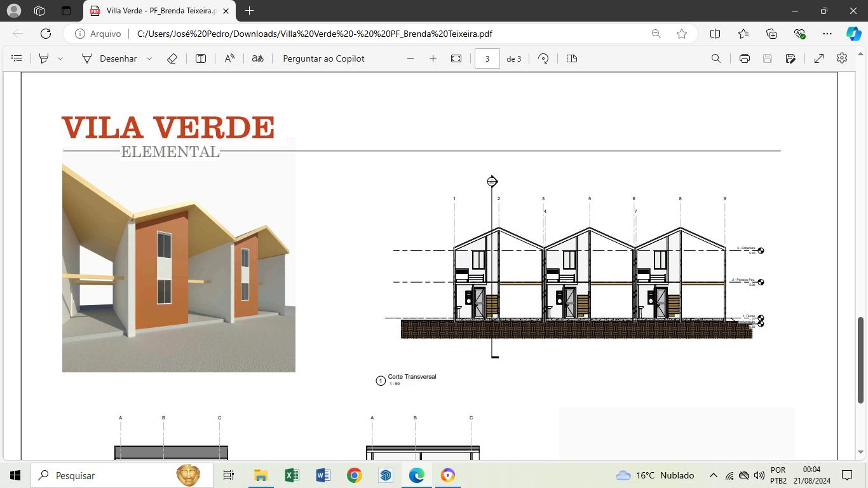Viewport: 868px width, 488px height.
Task: Zoom in the PDF with plus button
Action: (x=433, y=58)
